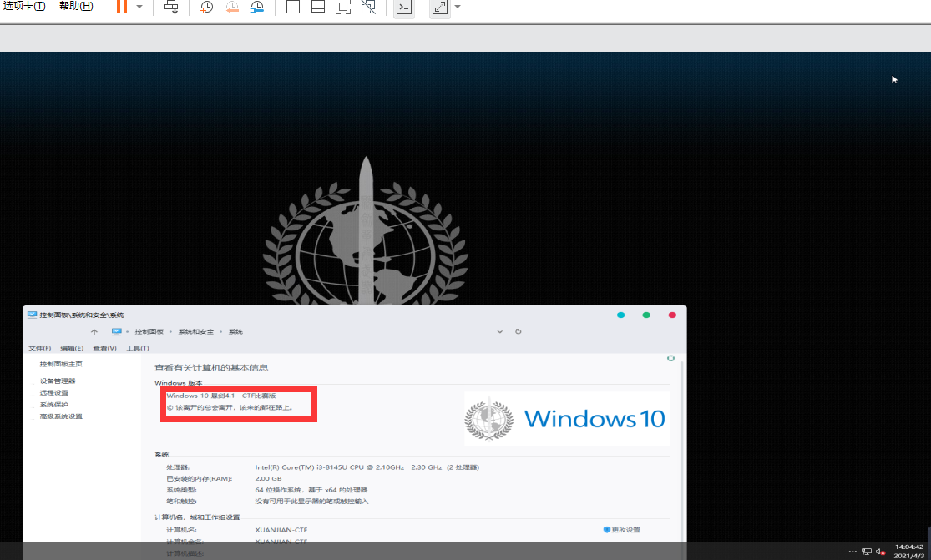Open 系统保护 from the sidebar
This screenshot has width=931, height=560.
pos(54,405)
